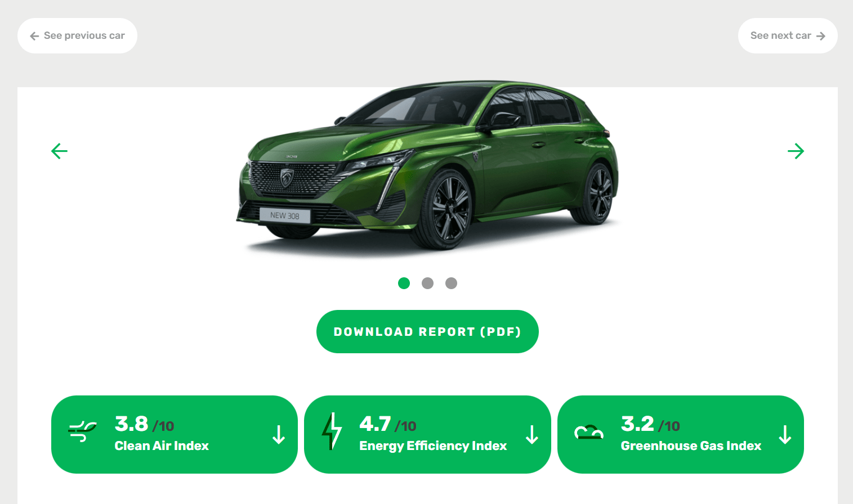This screenshot has width=853, height=504.
Task: Click the right arrow icon beside 'See next car'
Action: tap(821, 36)
